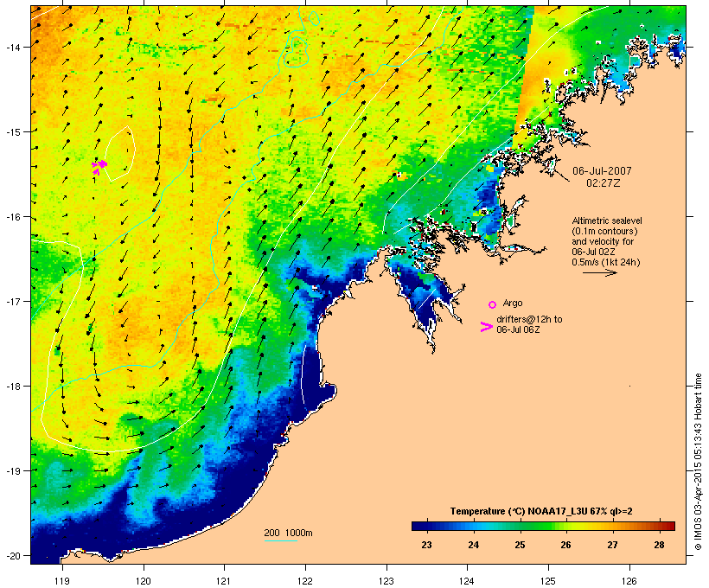Click the latitude axis label -20
The height and width of the screenshot is (588, 709).
tap(12, 555)
